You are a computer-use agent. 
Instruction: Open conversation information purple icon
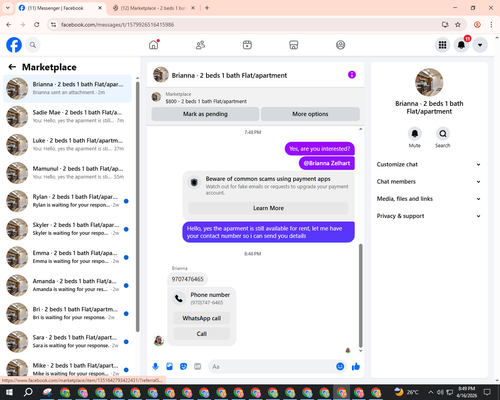[352, 75]
